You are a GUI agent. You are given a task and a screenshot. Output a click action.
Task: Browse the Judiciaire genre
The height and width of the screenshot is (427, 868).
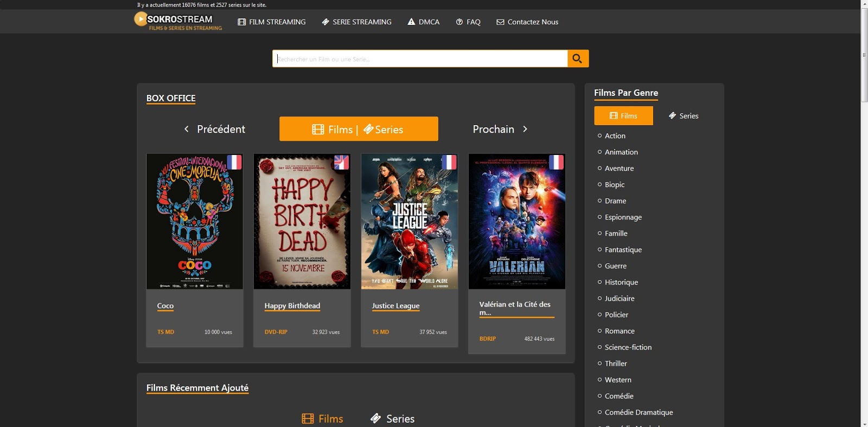coord(620,298)
